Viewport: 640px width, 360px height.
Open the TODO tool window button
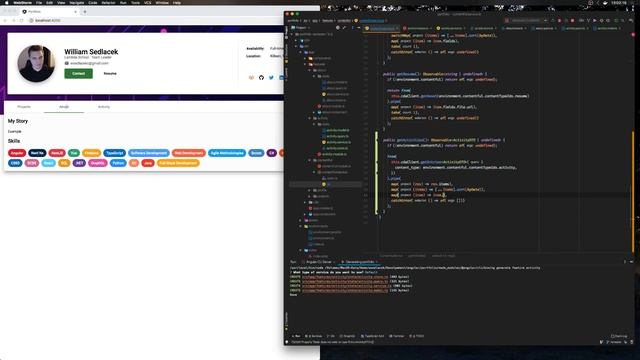tap(417, 336)
